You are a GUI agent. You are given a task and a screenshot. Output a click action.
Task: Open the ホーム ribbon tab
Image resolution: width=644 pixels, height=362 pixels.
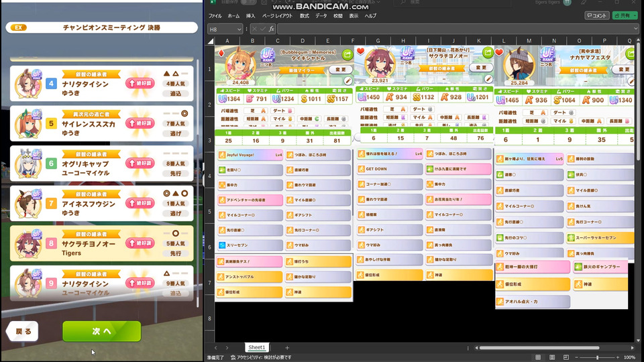tap(233, 16)
